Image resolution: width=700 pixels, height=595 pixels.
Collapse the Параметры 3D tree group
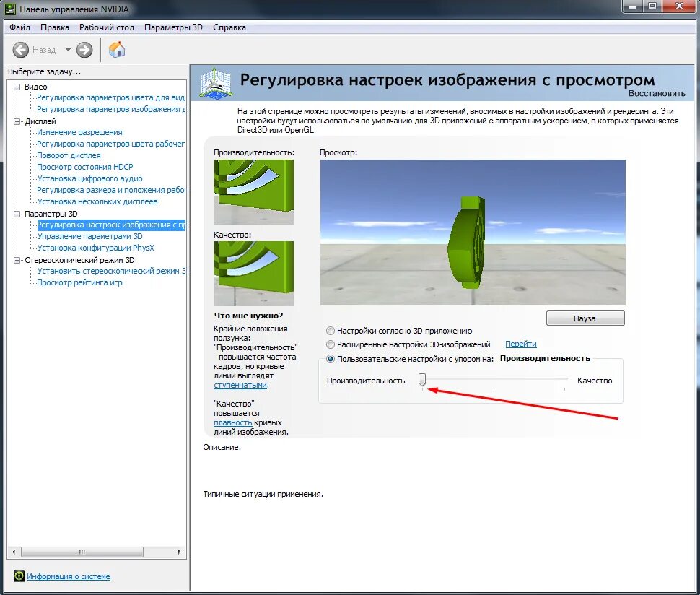pyautogui.click(x=17, y=214)
